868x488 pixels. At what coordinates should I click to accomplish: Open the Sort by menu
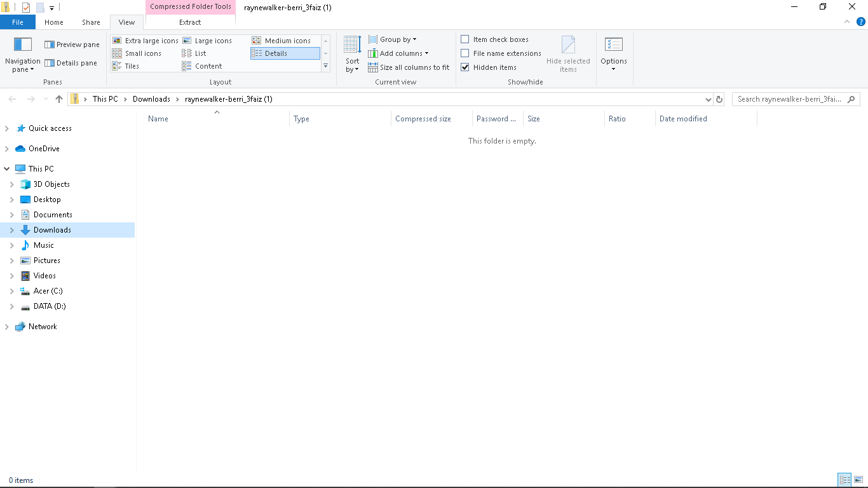[353, 54]
